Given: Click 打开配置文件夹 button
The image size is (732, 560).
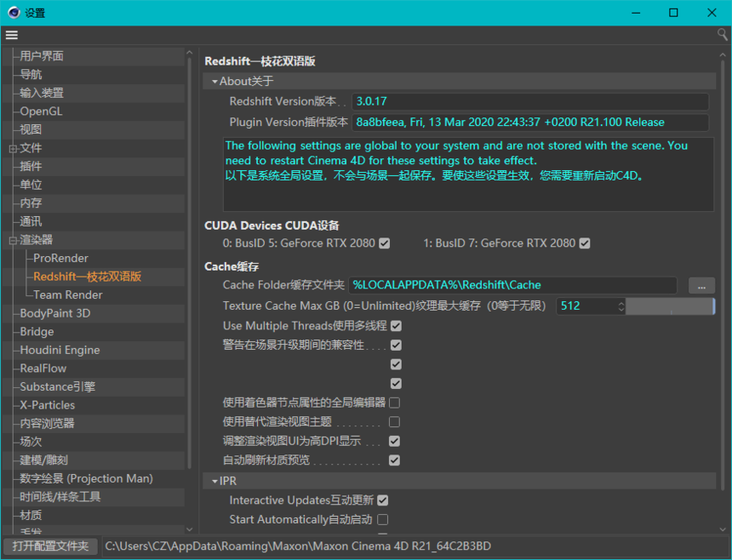Looking at the screenshot, I should tap(50, 546).
